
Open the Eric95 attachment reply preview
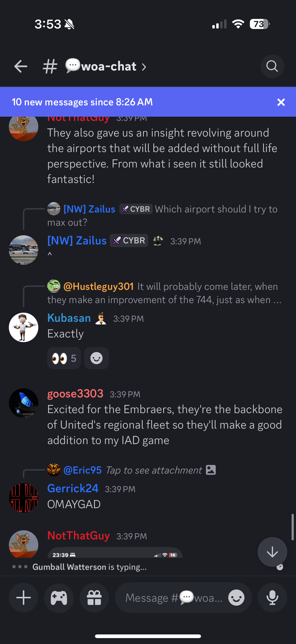click(x=132, y=470)
